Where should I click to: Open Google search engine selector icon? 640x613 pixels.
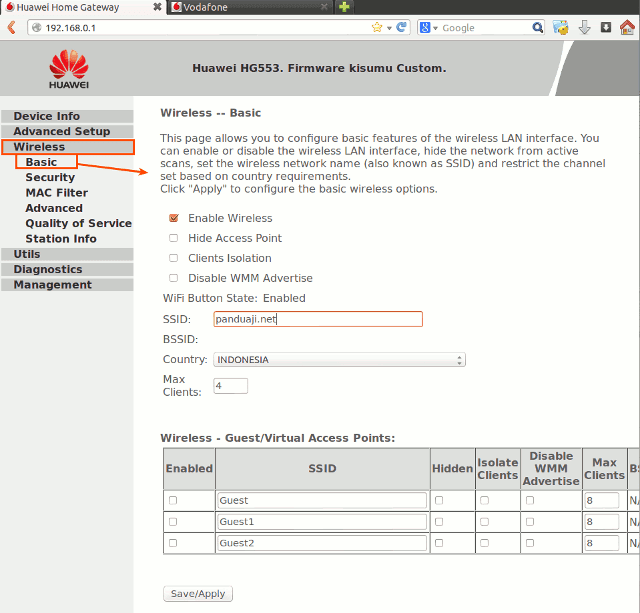coord(425,28)
